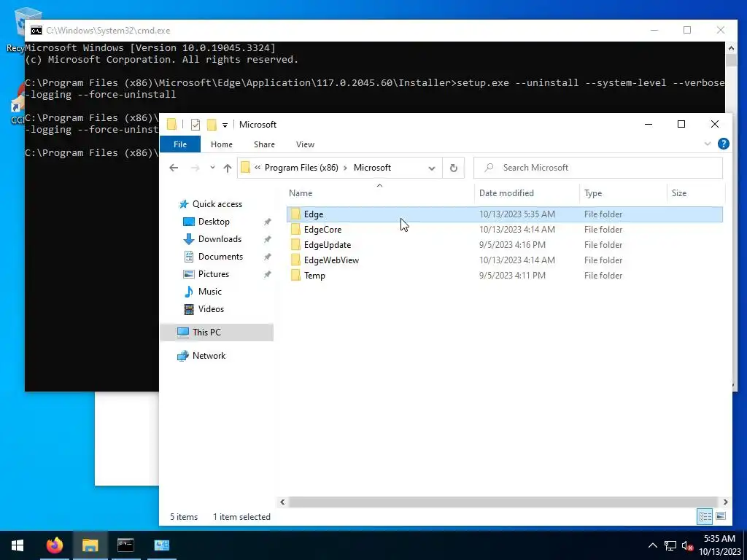The width and height of the screenshot is (747, 560).
Task: Show hidden system tray icons
Action: [653, 545]
